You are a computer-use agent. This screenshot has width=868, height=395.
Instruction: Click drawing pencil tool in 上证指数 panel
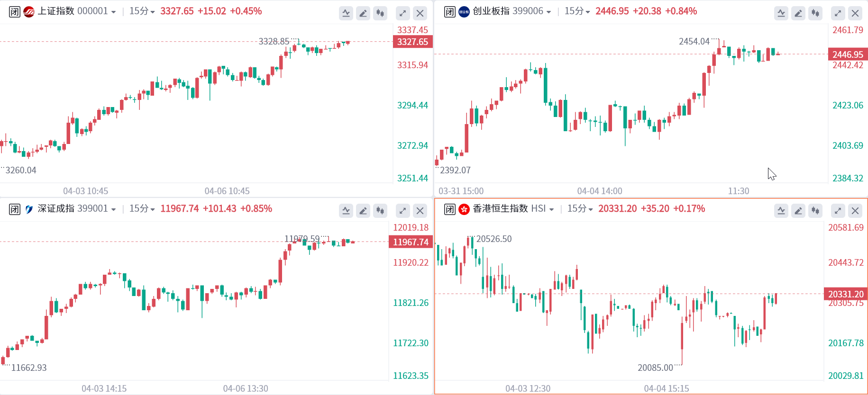(x=363, y=13)
